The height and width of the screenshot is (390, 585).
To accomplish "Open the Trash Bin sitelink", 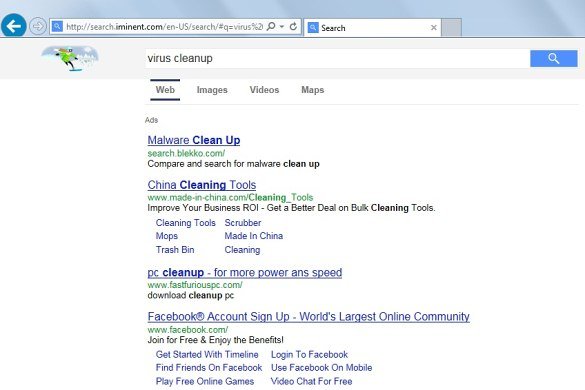I will [x=175, y=250].
